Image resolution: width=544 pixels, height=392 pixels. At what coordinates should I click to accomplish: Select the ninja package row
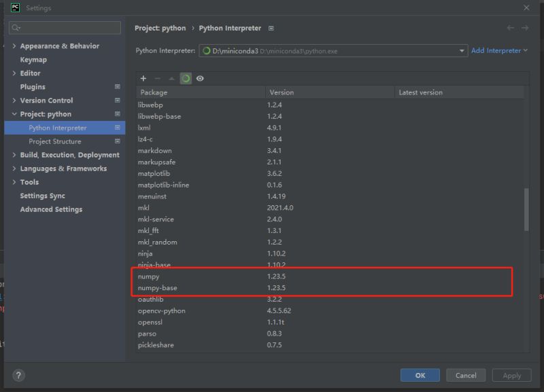[x=330, y=253]
